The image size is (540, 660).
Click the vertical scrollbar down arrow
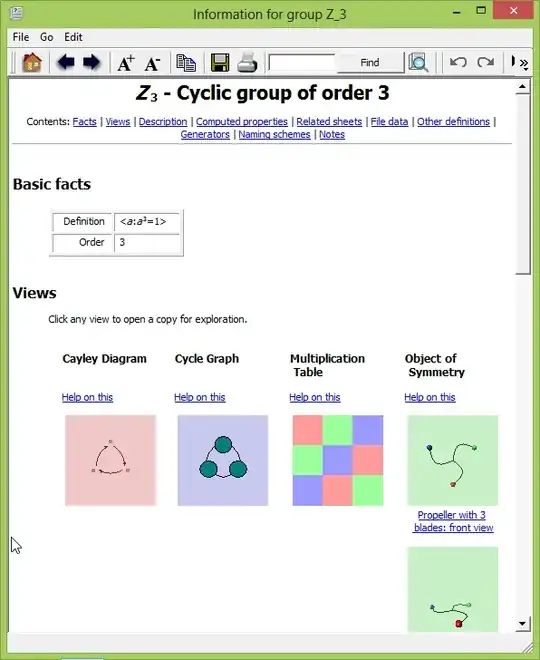(x=522, y=623)
